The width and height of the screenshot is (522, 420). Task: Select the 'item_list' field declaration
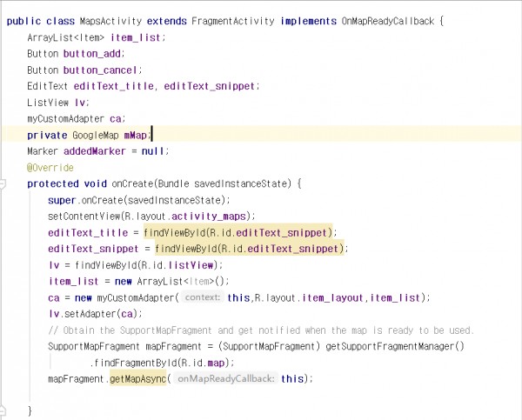136,37
